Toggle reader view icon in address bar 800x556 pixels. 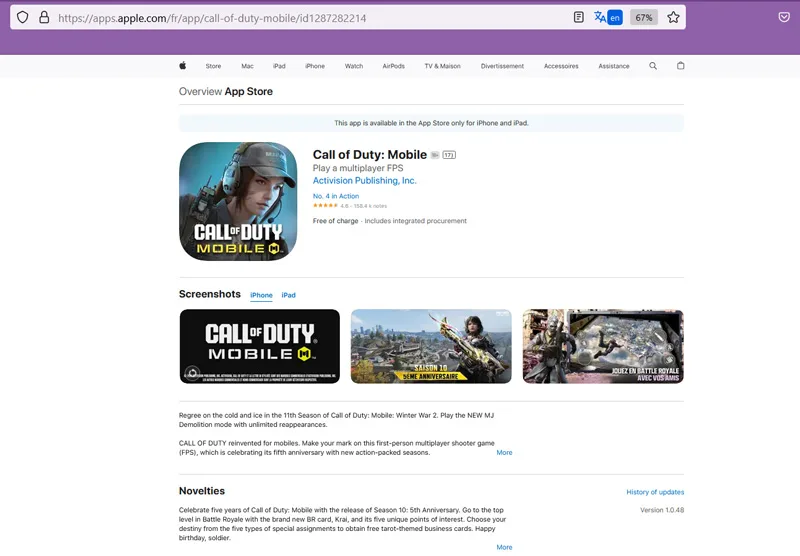(579, 17)
